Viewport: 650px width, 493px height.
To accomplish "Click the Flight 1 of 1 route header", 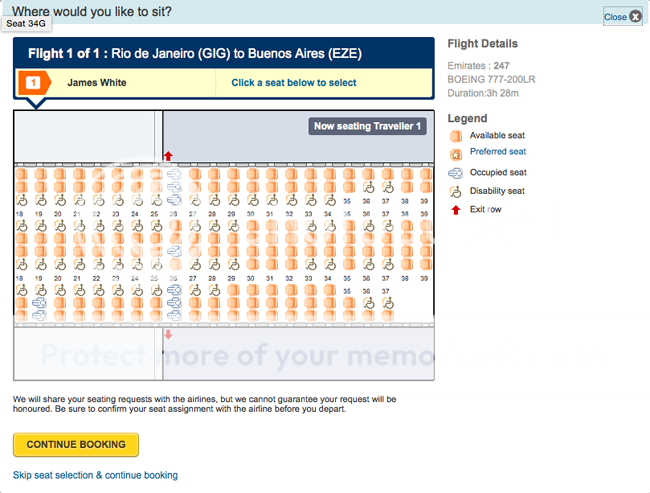I will tap(195, 54).
